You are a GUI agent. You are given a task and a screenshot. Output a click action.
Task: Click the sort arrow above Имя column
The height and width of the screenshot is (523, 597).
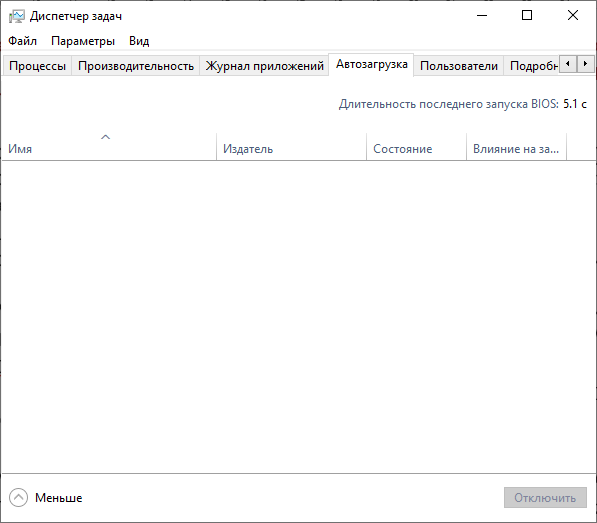pos(105,137)
